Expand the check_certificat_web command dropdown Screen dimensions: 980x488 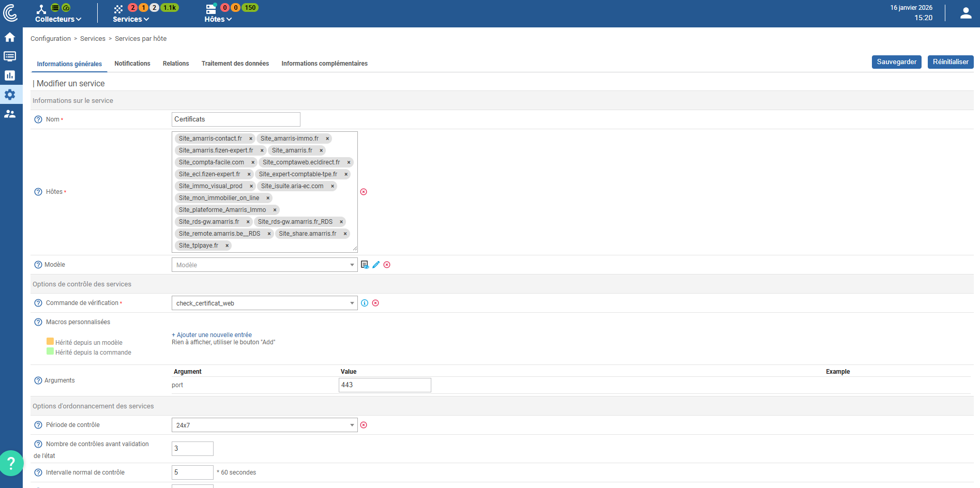tap(264, 303)
